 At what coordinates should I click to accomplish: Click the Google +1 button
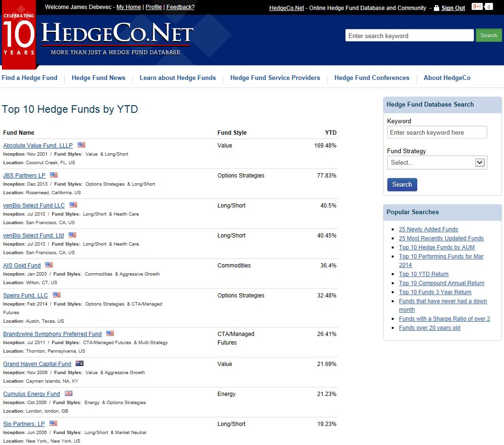(477, 6)
